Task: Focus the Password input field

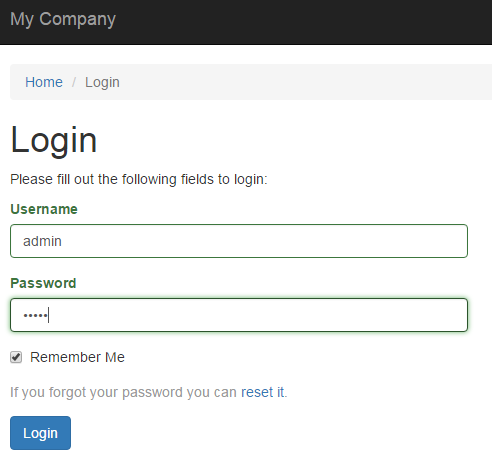Action: click(239, 315)
